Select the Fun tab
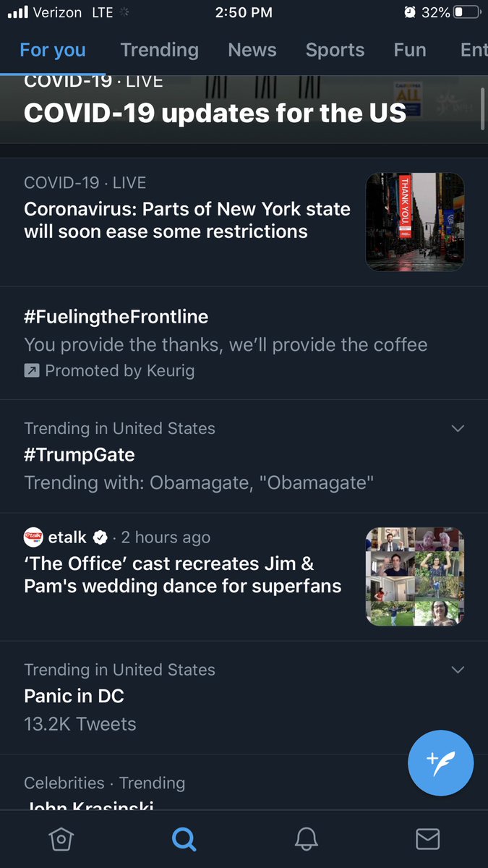This screenshot has width=488, height=868. click(410, 50)
